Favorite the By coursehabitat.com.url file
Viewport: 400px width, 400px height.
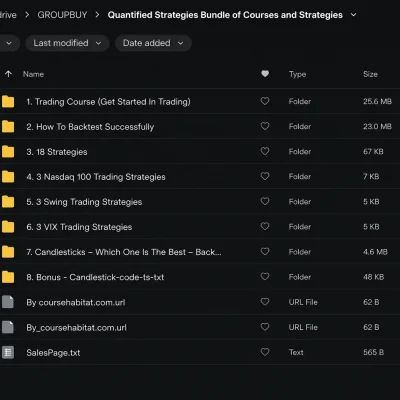(x=265, y=302)
